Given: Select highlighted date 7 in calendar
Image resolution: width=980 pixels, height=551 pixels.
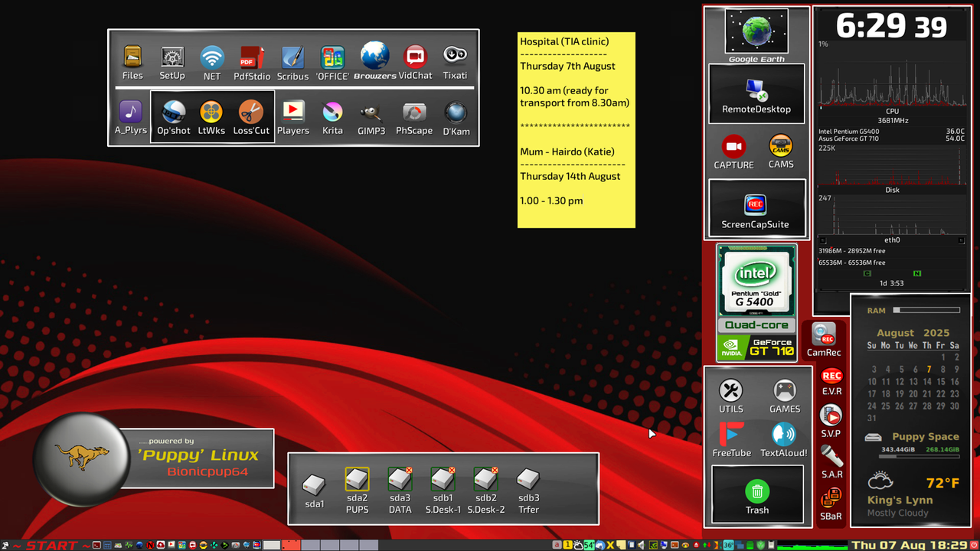Looking at the screenshot, I should pos(929,369).
